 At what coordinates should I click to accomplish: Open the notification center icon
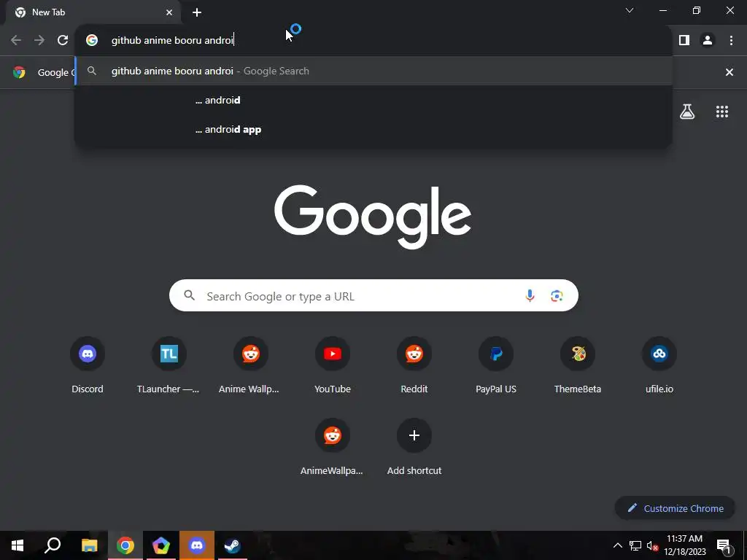[723, 545]
